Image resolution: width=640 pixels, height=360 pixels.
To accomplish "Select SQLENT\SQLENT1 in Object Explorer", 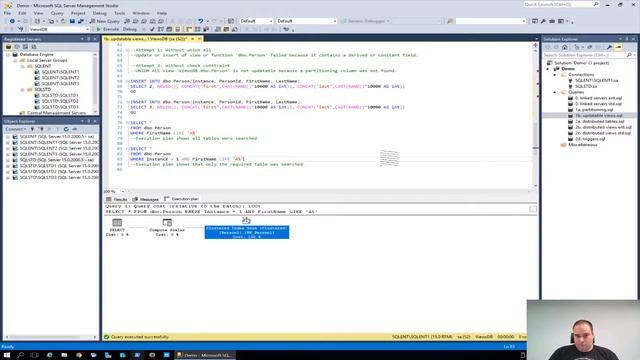I will [x=58, y=142].
